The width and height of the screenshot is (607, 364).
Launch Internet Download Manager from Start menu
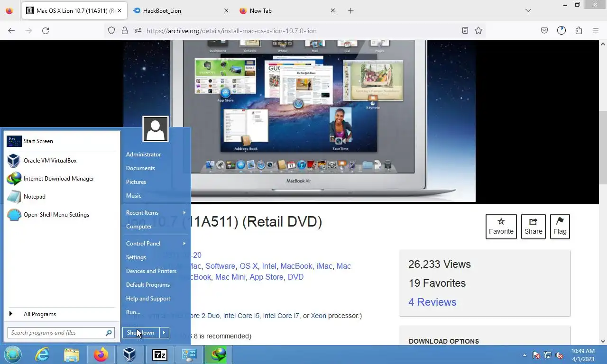62,179
